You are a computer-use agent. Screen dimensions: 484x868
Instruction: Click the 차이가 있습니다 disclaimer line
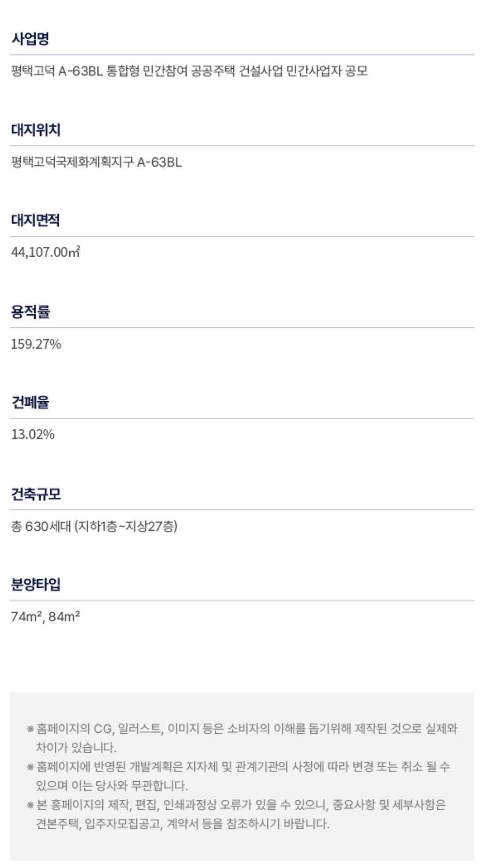click(x=76, y=748)
